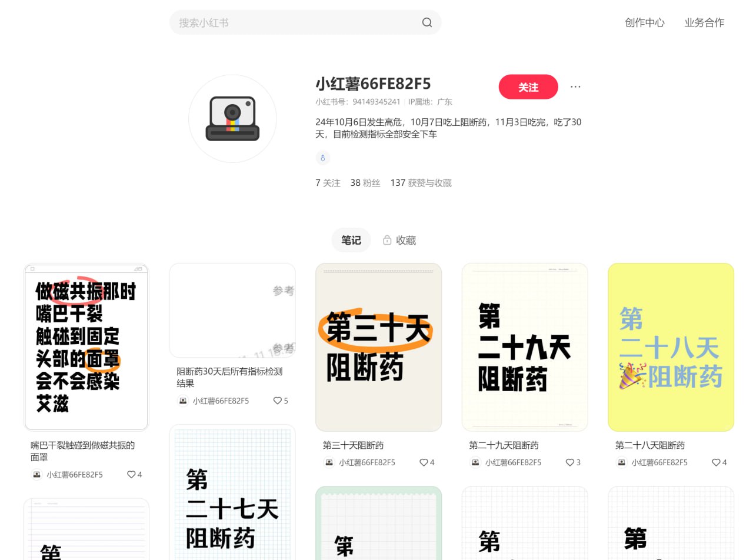Click the heart icon on the 嘴巴干裂 note

pyautogui.click(x=131, y=474)
